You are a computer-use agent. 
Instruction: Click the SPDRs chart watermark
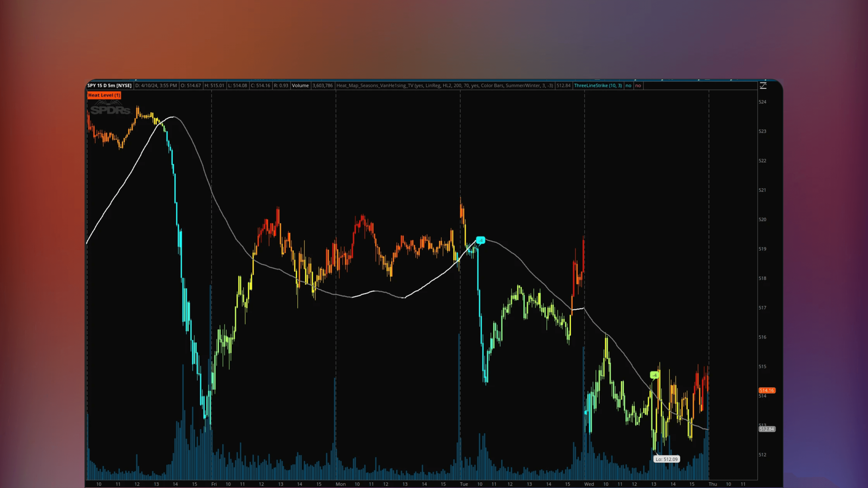click(x=110, y=110)
